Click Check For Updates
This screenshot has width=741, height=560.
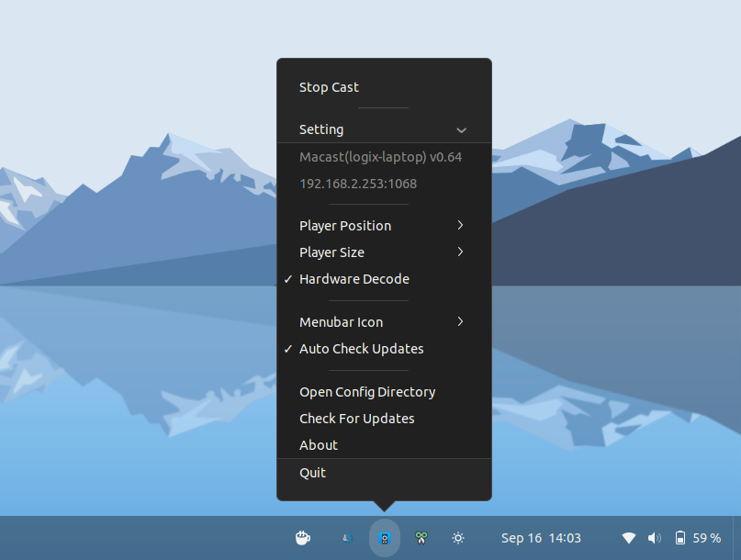(x=357, y=418)
